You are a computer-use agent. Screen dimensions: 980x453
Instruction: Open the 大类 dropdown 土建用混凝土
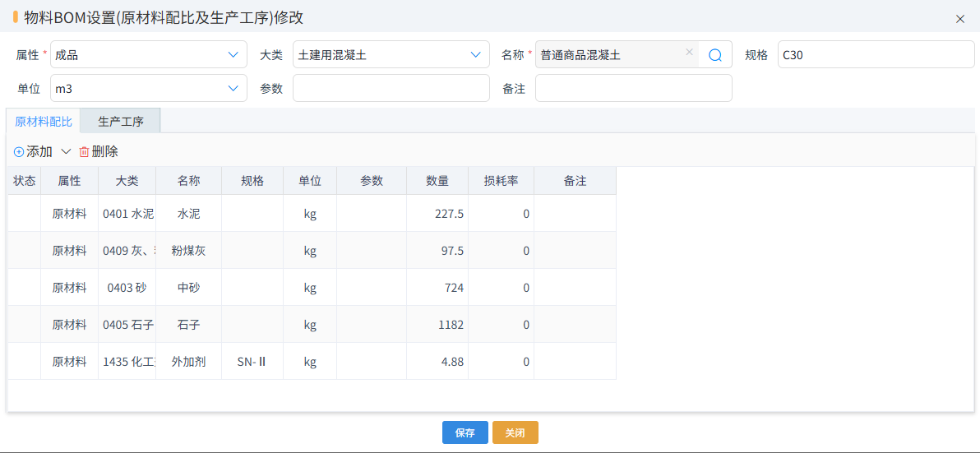391,54
